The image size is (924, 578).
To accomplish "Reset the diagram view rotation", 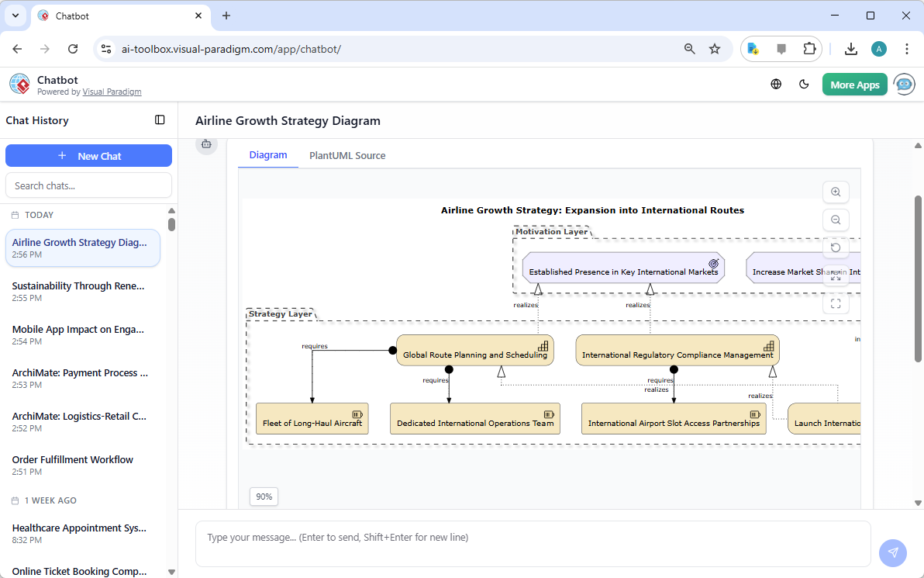I will pos(836,247).
